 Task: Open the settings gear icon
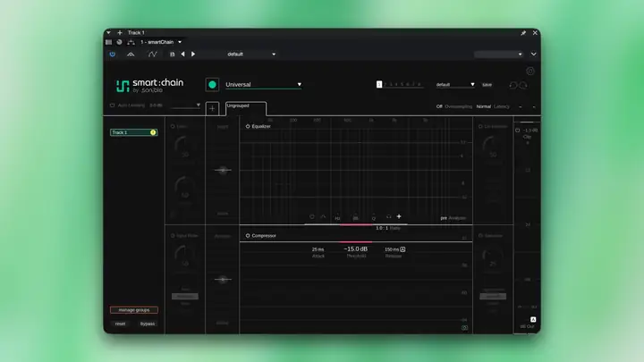[530, 72]
